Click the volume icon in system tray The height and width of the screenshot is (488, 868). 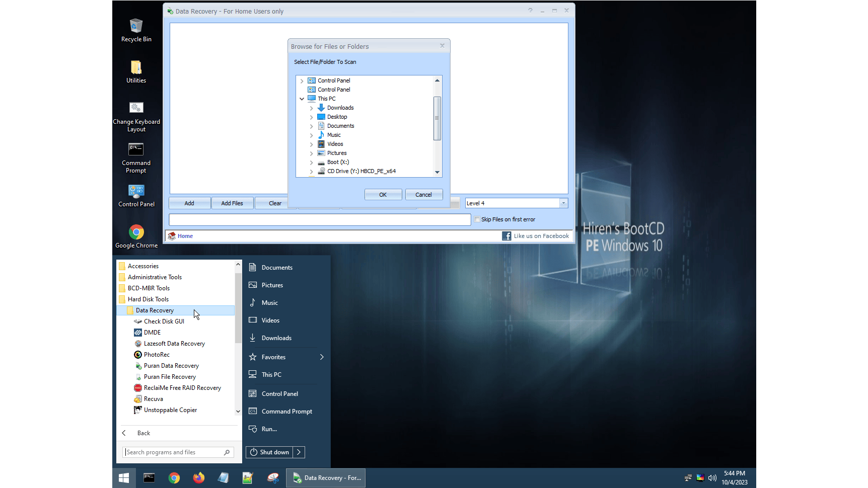[712, 478]
